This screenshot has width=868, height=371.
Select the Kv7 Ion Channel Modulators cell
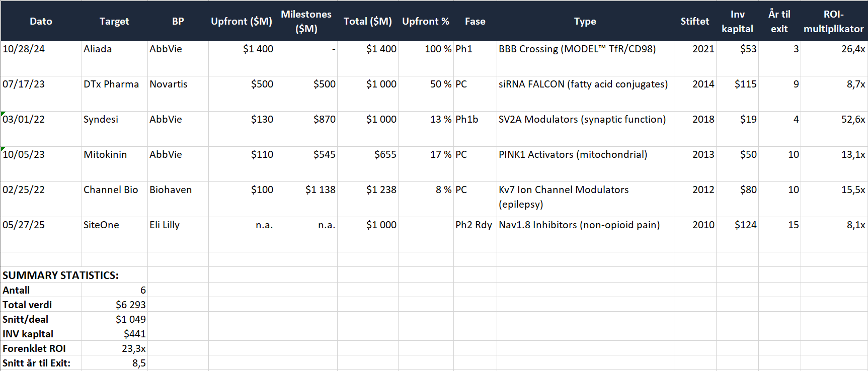click(585, 197)
